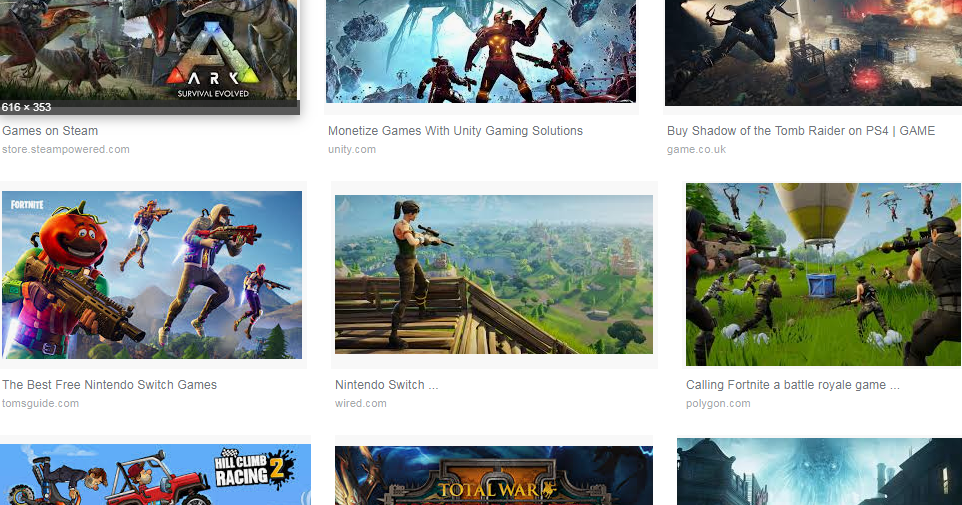This screenshot has width=962, height=505.
Task: Open the blue glowing creature street image
Action: pyautogui.click(x=819, y=471)
